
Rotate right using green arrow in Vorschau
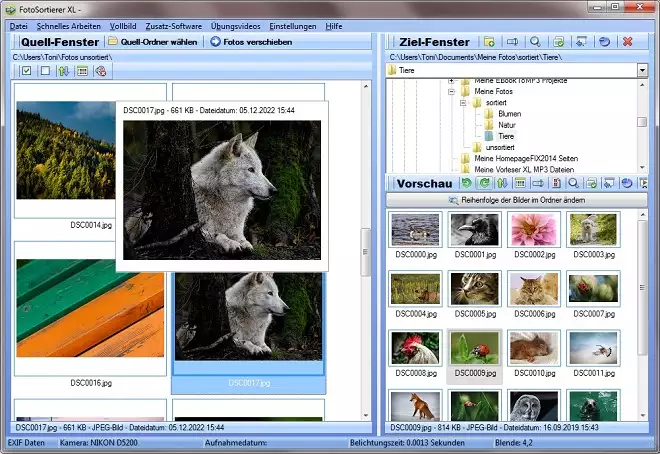tap(484, 184)
